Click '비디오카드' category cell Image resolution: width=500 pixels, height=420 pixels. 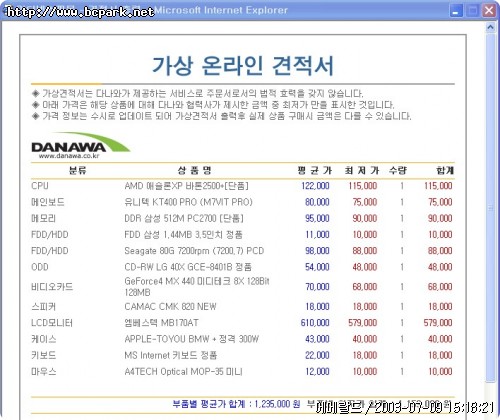(52, 287)
